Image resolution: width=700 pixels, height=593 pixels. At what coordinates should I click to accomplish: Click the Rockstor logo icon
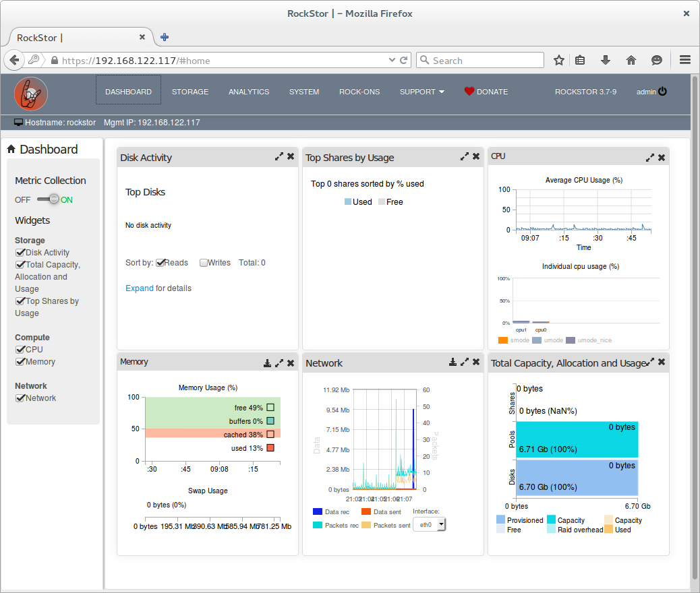click(x=31, y=94)
